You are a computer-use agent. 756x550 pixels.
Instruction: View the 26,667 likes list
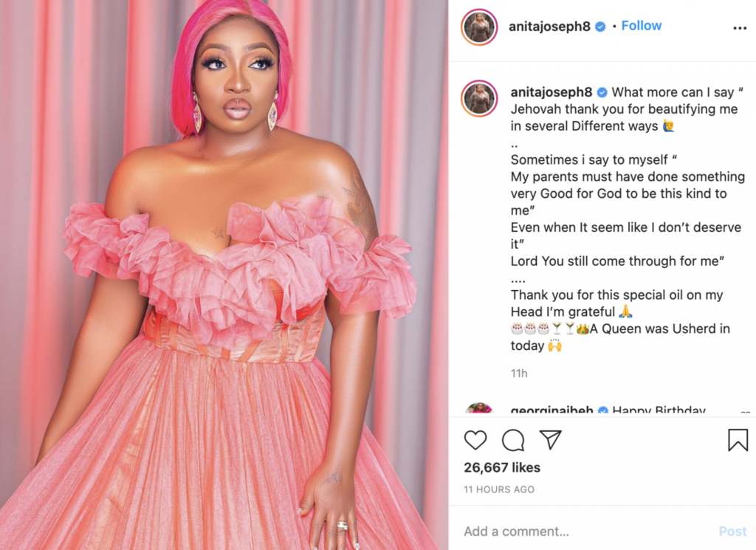coord(502,467)
